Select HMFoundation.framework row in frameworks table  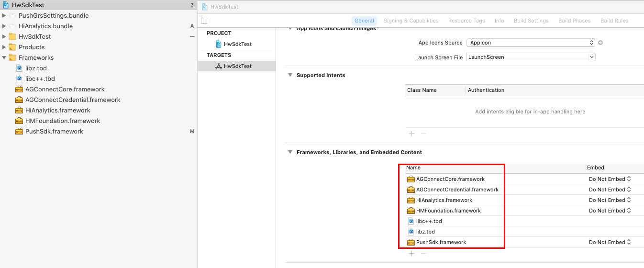click(524, 211)
